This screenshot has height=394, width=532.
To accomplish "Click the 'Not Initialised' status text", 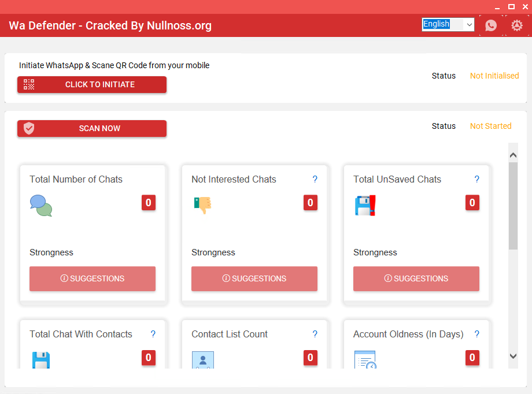I will (x=494, y=76).
